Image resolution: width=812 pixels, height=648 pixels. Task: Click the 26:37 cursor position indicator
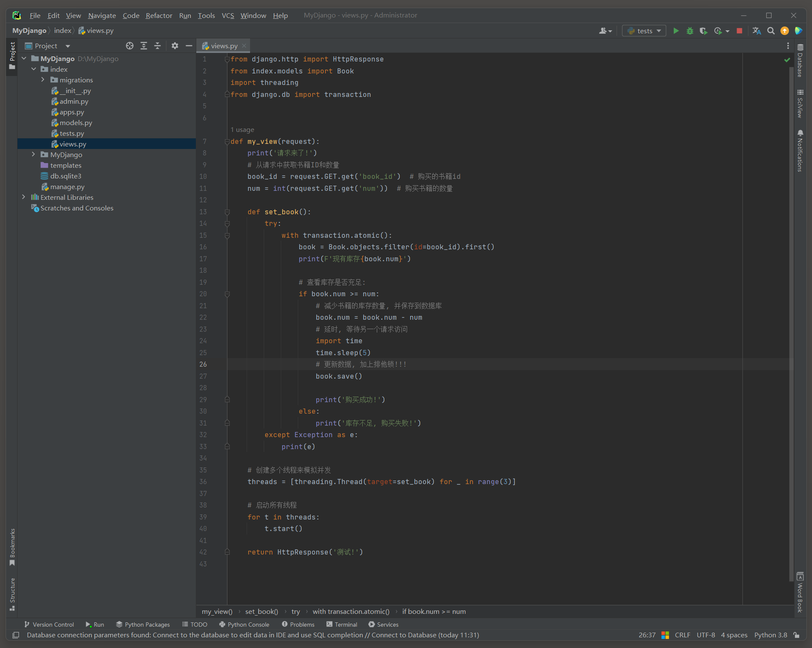point(647,635)
